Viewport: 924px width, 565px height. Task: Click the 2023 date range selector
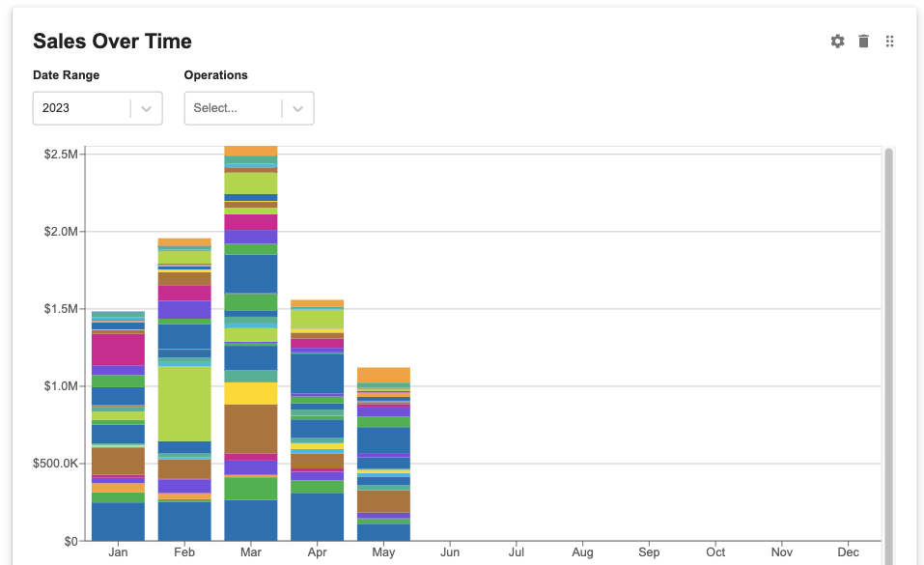[82, 108]
